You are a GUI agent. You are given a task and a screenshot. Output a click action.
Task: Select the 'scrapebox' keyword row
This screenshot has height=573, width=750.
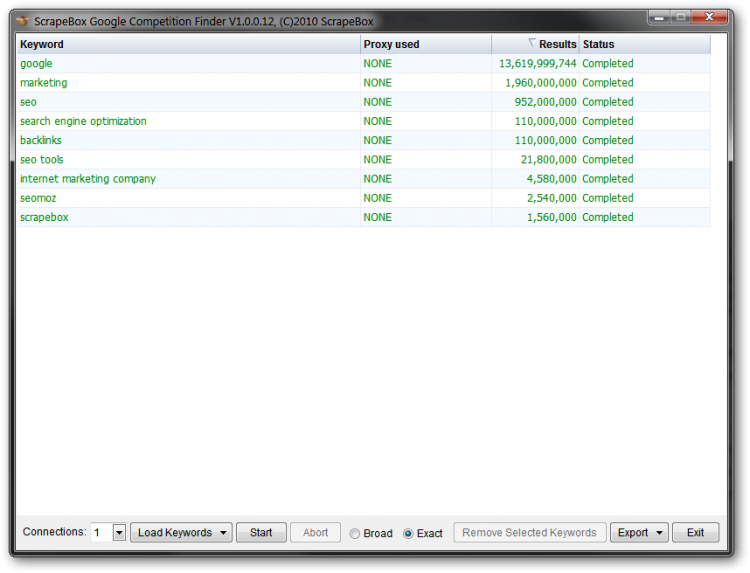click(x=364, y=217)
